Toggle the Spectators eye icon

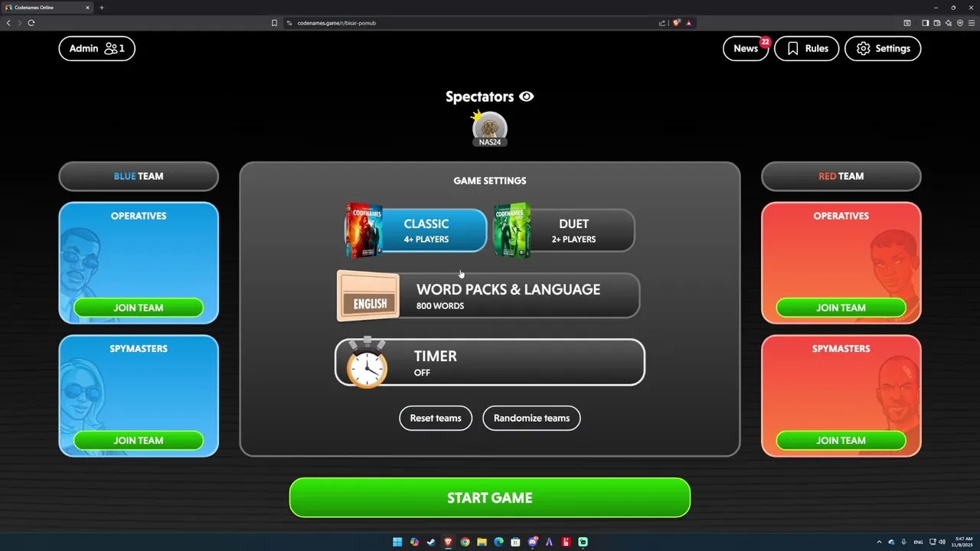click(527, 96)
